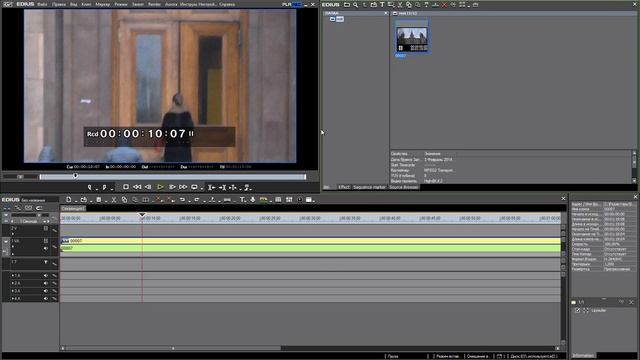Viewport: 640px width, 360px height.
Task: Select the green 00007 audio clip on timeline
Action: pos(311,248)
